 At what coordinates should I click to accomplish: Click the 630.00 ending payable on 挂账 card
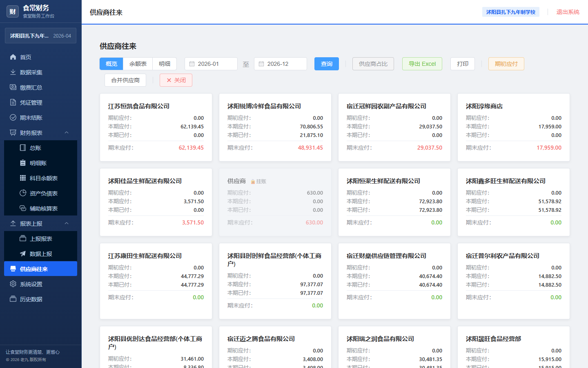coord(314,222)
